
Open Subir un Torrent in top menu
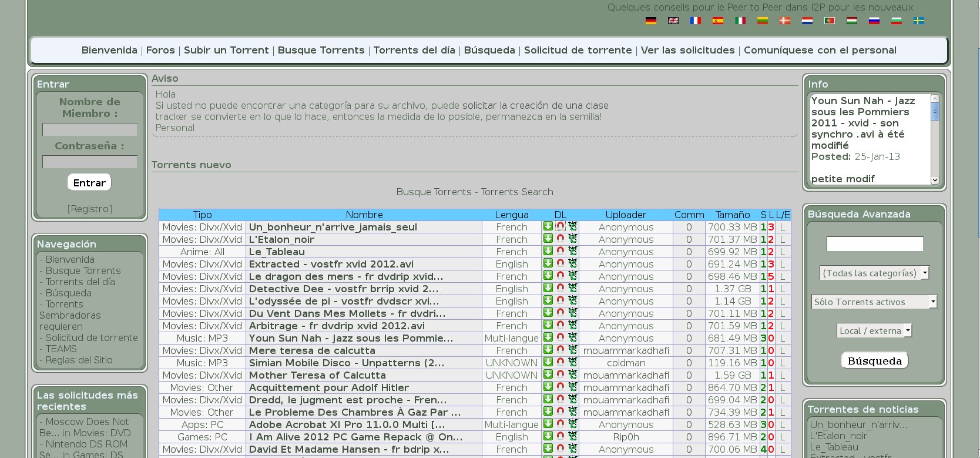pos(226,51)
